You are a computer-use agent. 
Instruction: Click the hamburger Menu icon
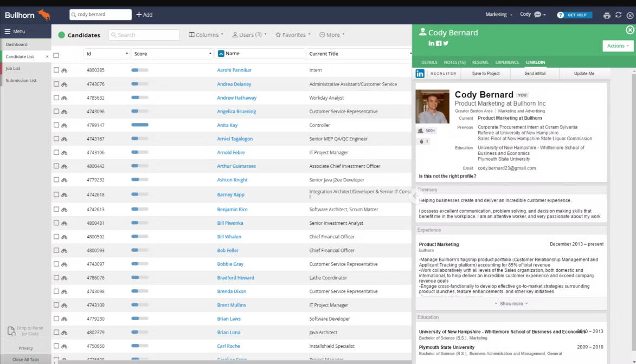7,31
